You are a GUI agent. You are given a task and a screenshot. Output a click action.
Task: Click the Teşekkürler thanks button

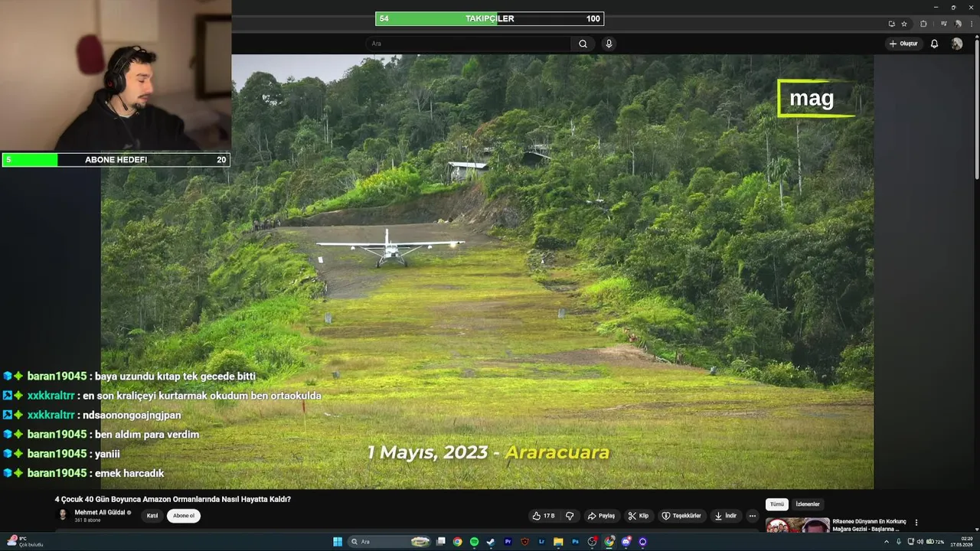click(x=681, y=516)
